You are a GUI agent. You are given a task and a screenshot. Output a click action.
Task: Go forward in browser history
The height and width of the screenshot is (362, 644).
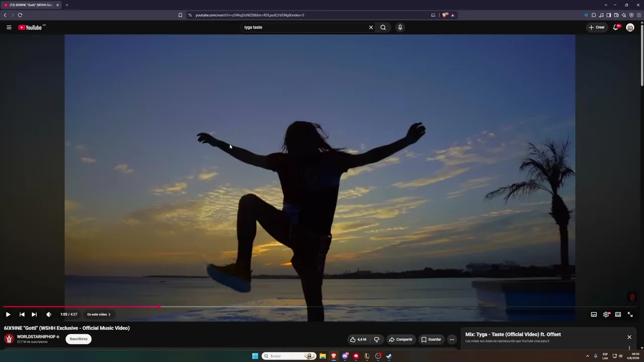(13, 15)
